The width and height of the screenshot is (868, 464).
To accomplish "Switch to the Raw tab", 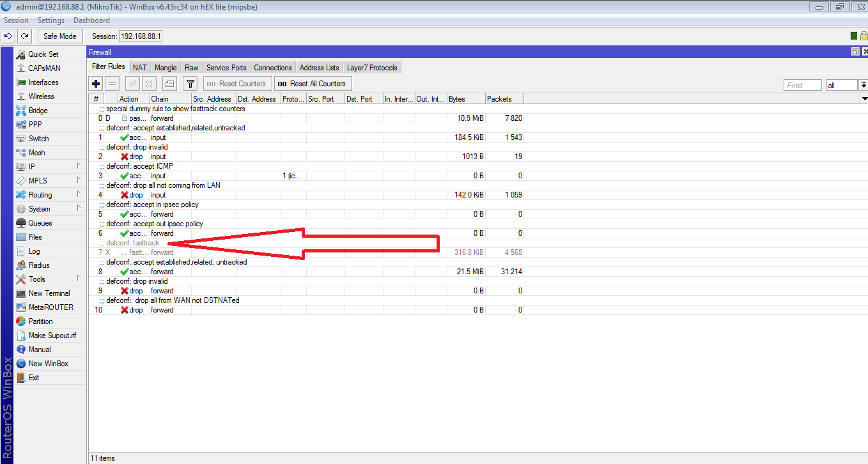I will (192, 68).
